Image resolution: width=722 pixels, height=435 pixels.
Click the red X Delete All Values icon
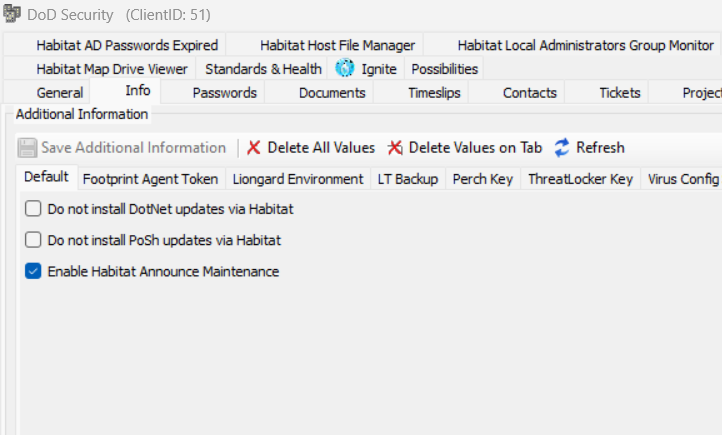click(x=254, y=148)
